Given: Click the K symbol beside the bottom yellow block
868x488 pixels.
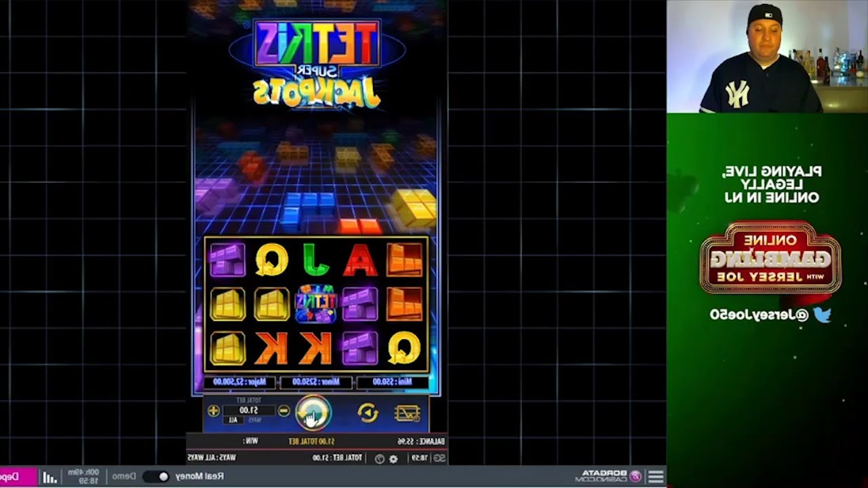Looking at the screenshot, I should pos(271,347).
